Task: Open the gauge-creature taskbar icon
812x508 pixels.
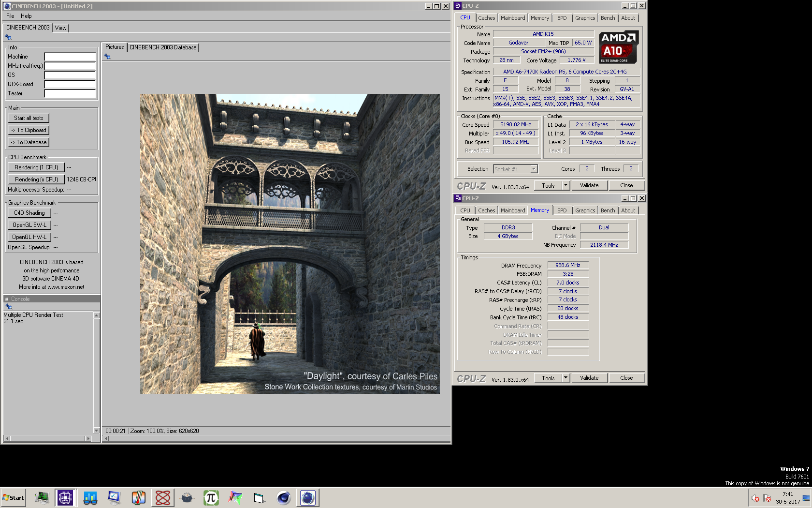Action: pos(187,497)
